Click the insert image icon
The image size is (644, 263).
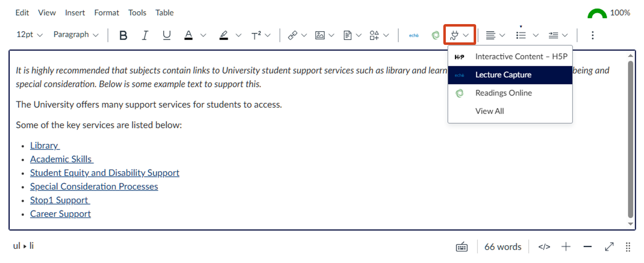(320, 35)
